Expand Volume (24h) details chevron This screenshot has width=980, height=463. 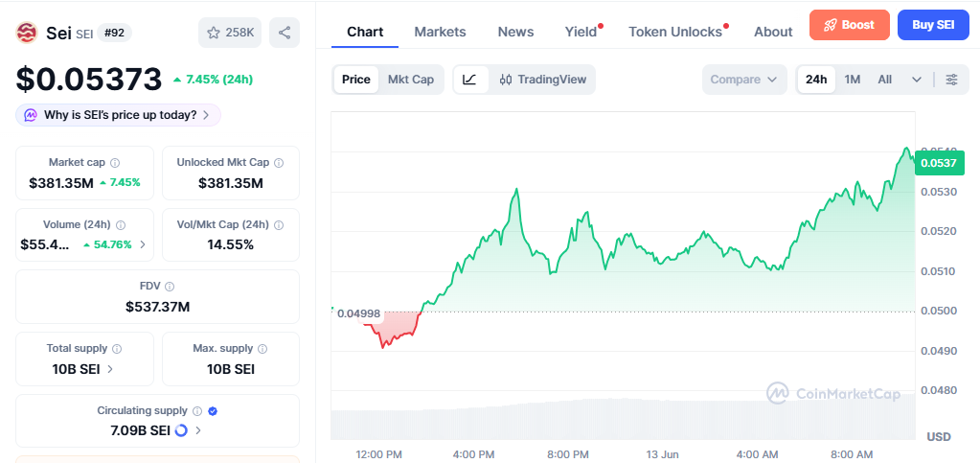143,244
